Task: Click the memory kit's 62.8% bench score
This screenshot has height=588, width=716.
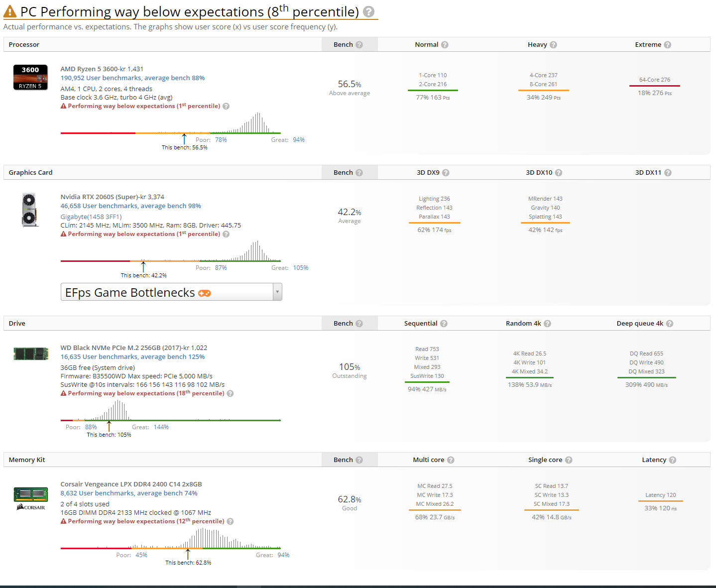Action: coord(350,499)
